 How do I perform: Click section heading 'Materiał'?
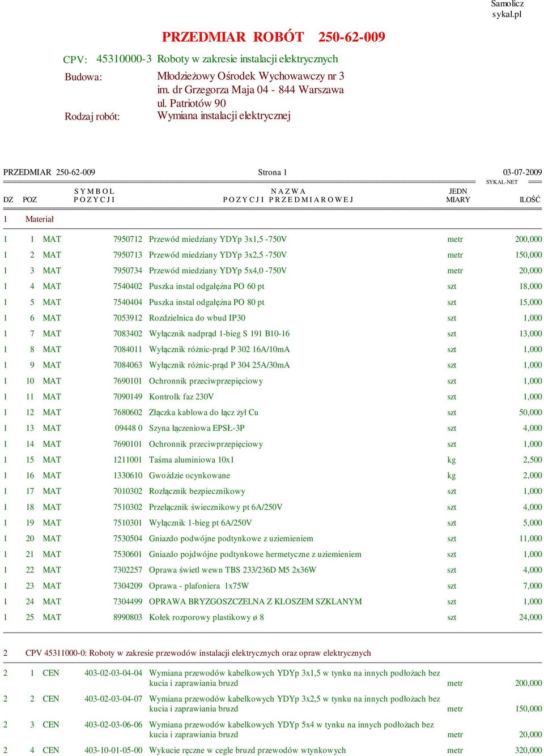coord(40,219)
